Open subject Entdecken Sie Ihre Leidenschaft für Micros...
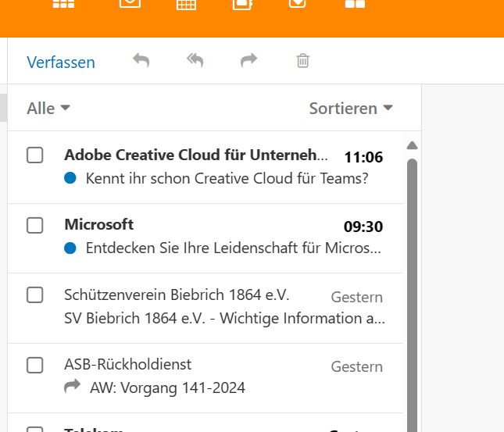 pyautogui.click(x=234, y=248)
